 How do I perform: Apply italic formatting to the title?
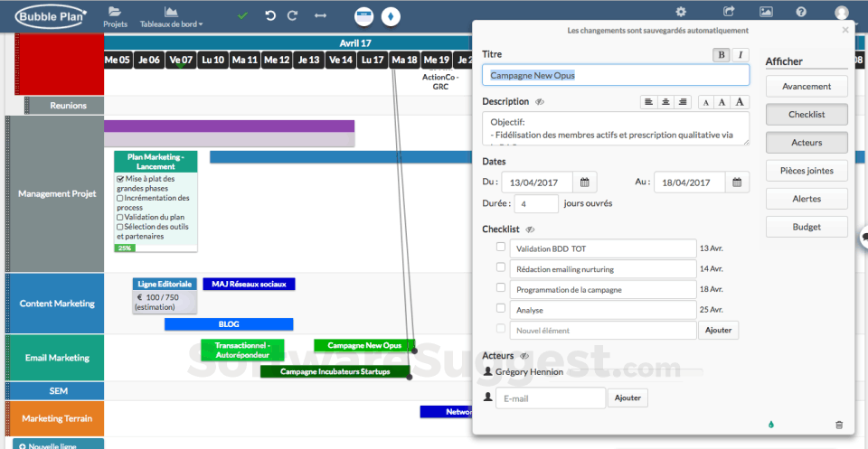point(741,55)
